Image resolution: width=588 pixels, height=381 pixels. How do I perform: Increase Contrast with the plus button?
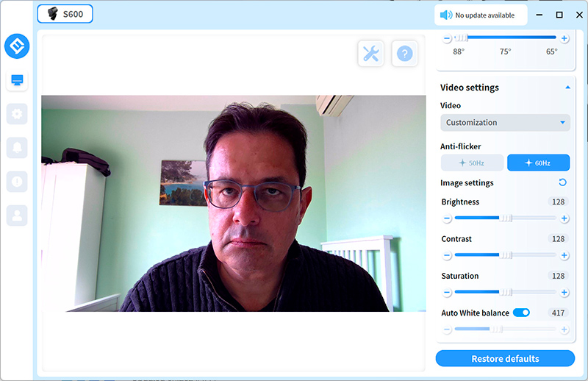pyautogui.click(x=564, y=255)
